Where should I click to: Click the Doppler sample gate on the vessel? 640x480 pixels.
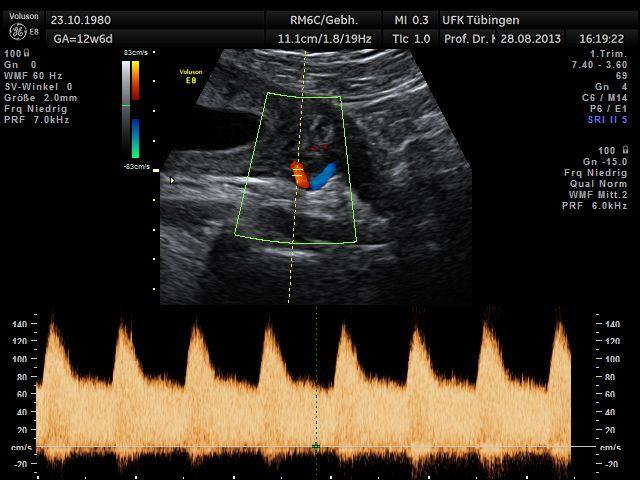click(297, 174)
